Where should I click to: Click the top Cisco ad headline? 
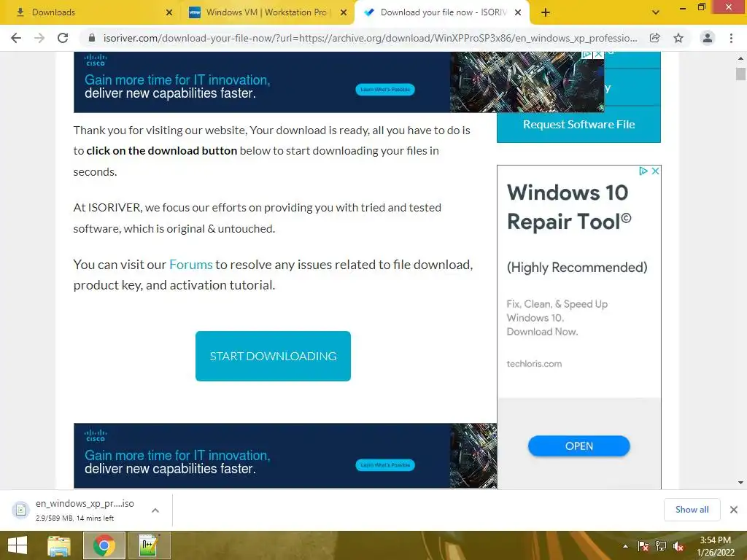[177, 86]
